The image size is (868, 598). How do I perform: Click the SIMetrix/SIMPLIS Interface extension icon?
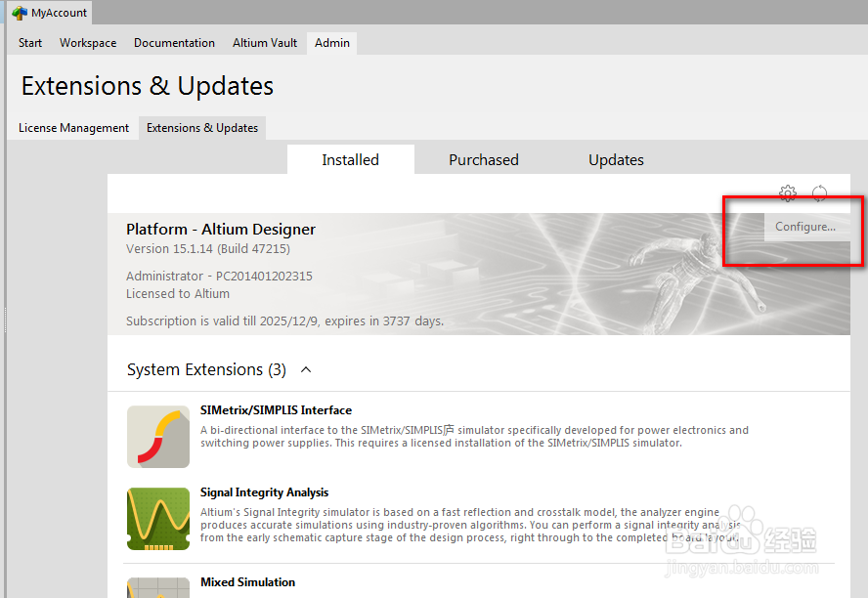click(x=158, y=437)
